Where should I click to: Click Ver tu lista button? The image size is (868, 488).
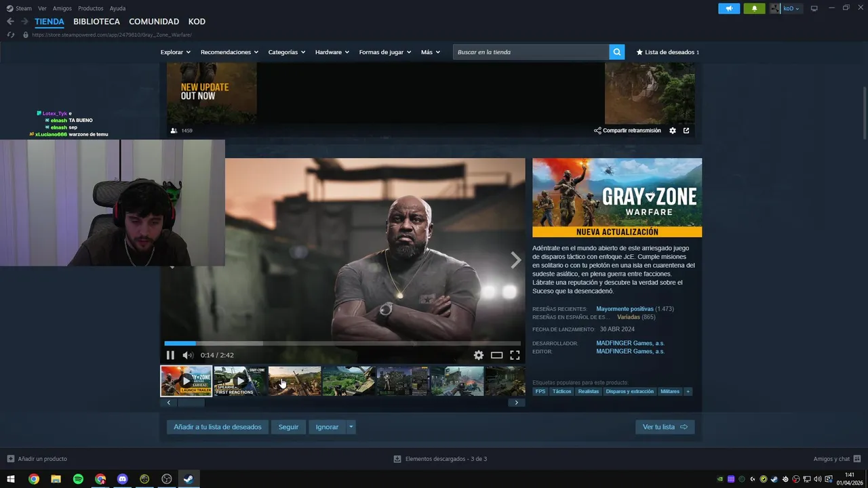coord(665,427)
